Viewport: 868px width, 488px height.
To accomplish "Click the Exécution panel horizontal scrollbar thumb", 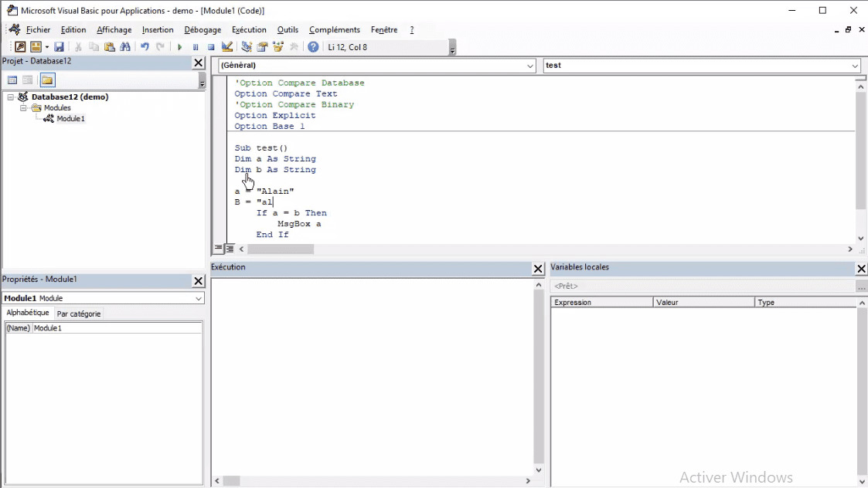I will click(231, 481).
